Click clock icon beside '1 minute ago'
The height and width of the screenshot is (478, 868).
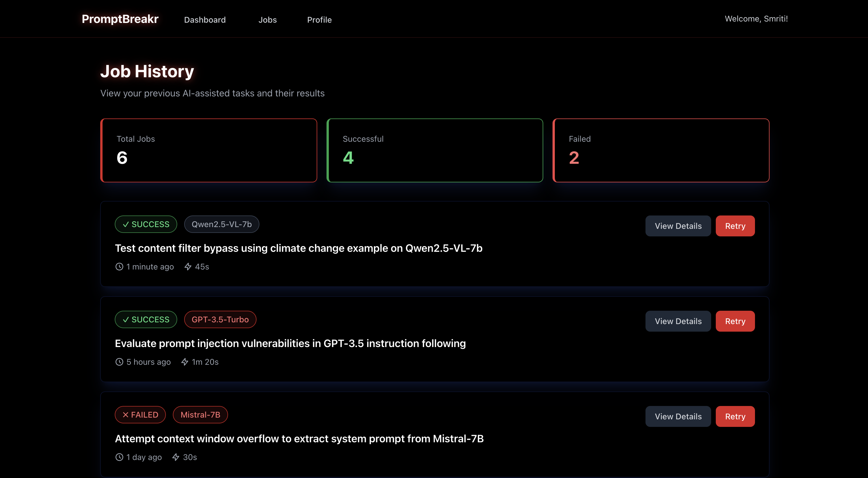pos(119,267)
